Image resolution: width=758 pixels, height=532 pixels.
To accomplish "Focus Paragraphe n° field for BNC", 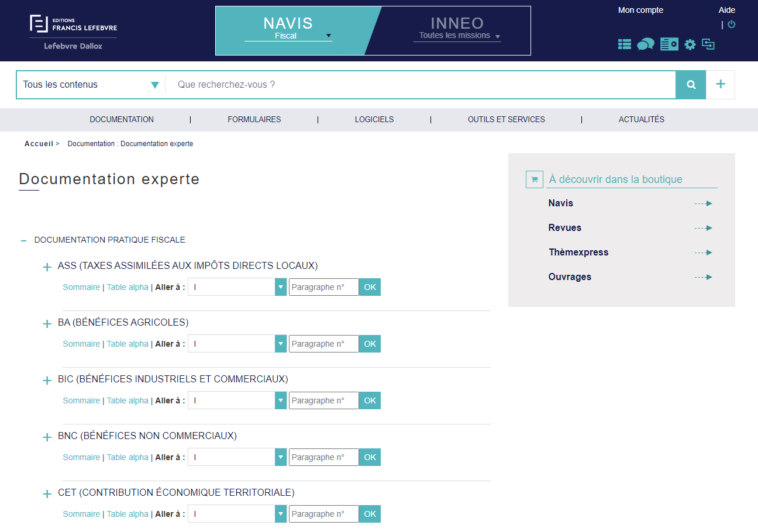I will (323, 457).
